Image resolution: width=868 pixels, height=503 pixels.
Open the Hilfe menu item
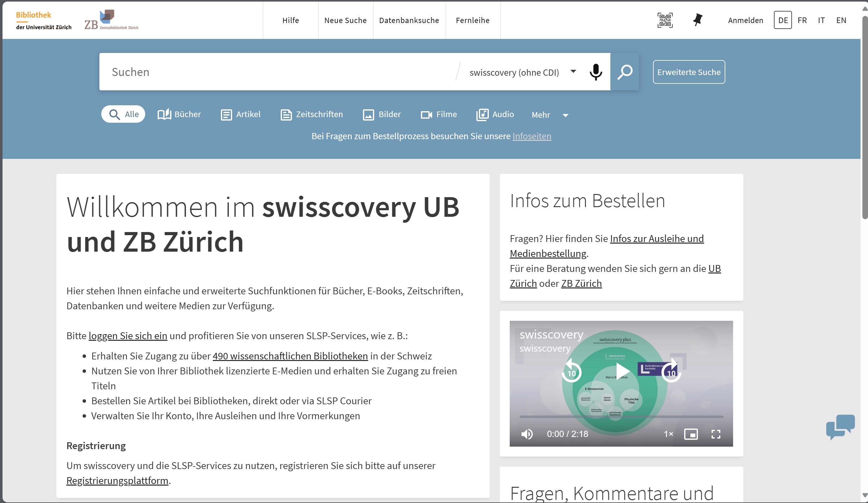click(x=290, y=20)
